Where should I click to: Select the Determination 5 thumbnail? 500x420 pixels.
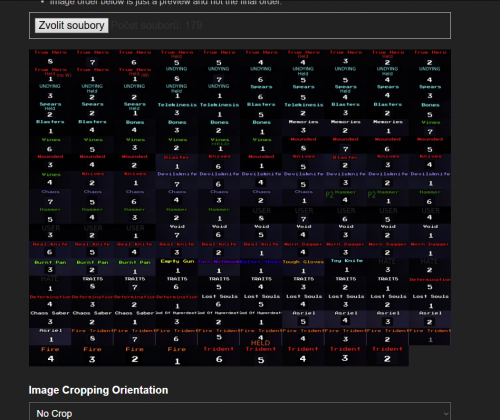(430, 284)
